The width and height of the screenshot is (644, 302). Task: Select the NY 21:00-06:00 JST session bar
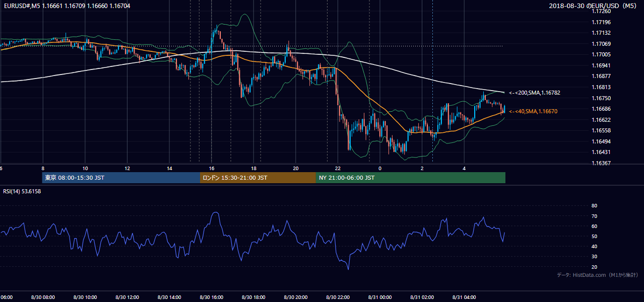tap(411, 178)
